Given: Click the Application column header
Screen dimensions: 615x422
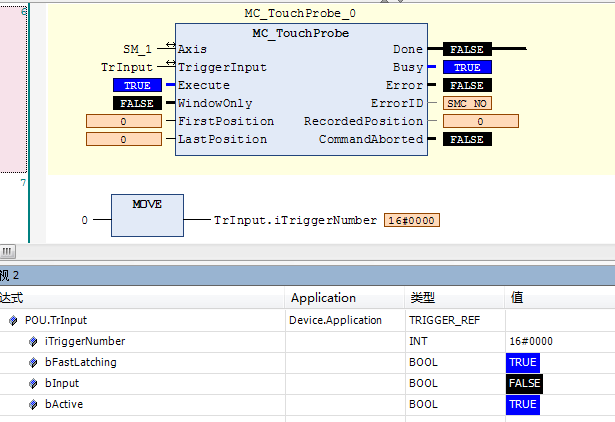Looking at the screenshot, I should pos(323,298).
